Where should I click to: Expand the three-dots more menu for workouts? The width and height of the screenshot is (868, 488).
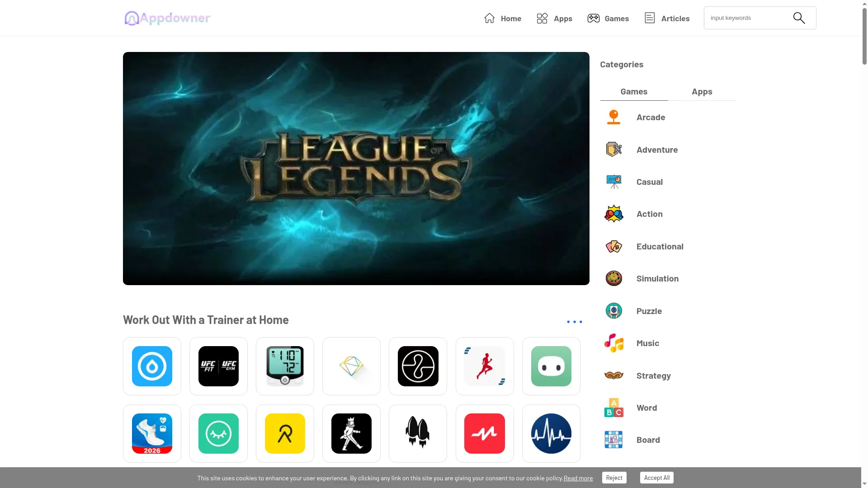[x=574, y=322]
